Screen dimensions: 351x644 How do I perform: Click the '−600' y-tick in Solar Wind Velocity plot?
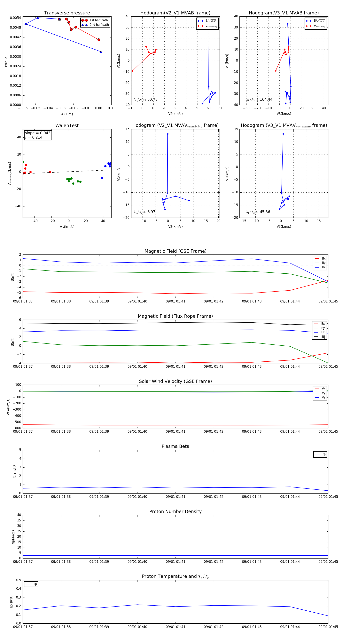click(17, 428)
